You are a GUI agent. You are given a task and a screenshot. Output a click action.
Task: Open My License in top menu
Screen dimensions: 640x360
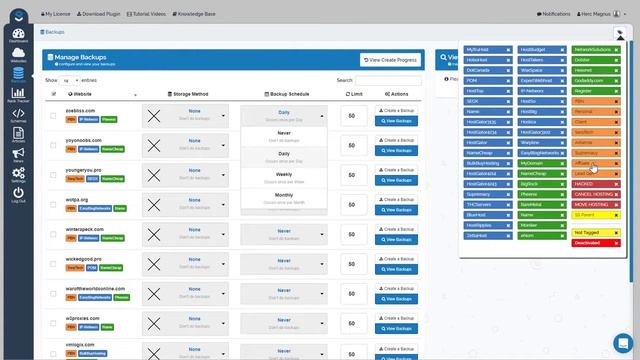coord(56,14)
